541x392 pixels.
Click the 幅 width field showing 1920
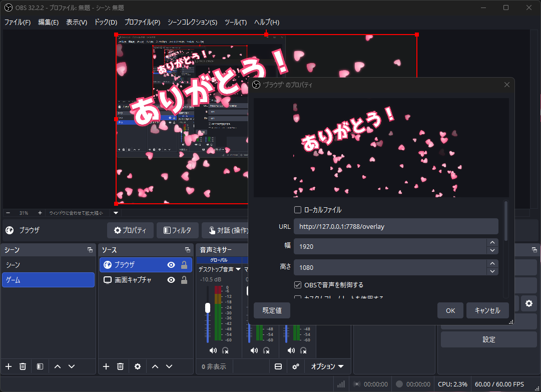click(390, 246)
